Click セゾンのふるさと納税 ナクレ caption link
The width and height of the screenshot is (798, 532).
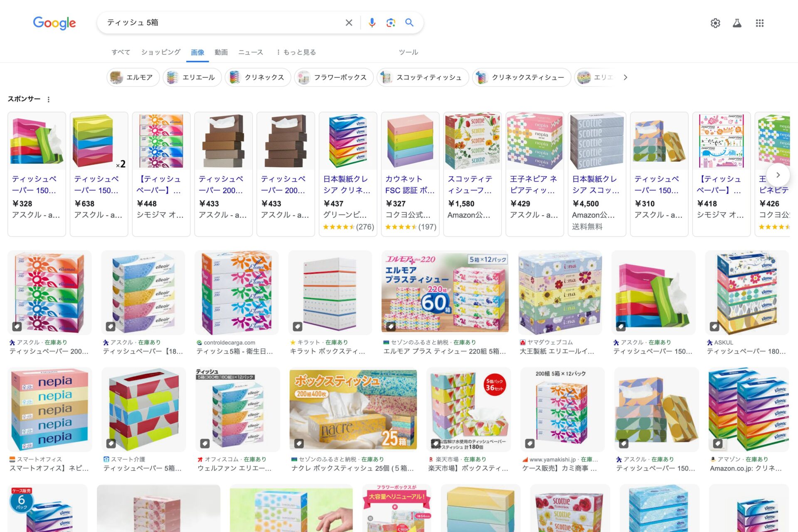(352, 468)
